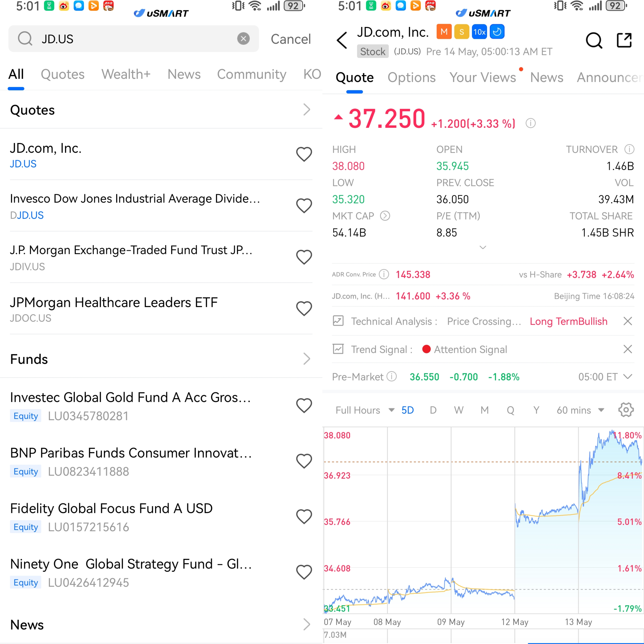Tap the blue night-session moon badge
This screenshot has width=644, height=644.
point(497,32)
